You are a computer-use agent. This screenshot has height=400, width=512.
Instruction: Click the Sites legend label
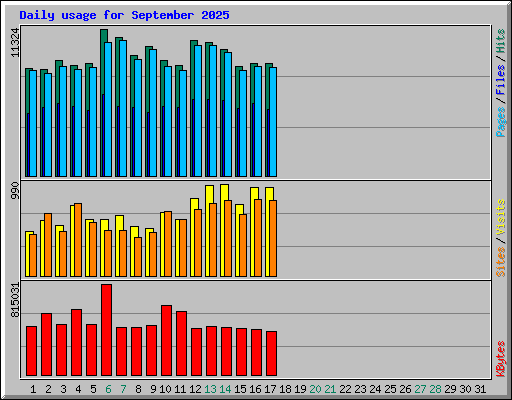(500, 262)
